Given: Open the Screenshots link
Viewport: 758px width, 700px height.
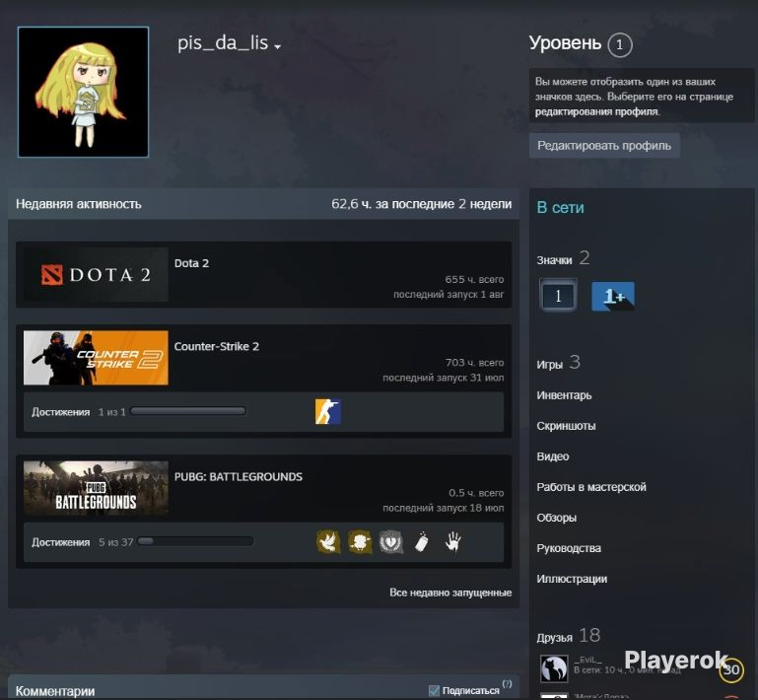Looking at the screenshot, I should point(566,426).
